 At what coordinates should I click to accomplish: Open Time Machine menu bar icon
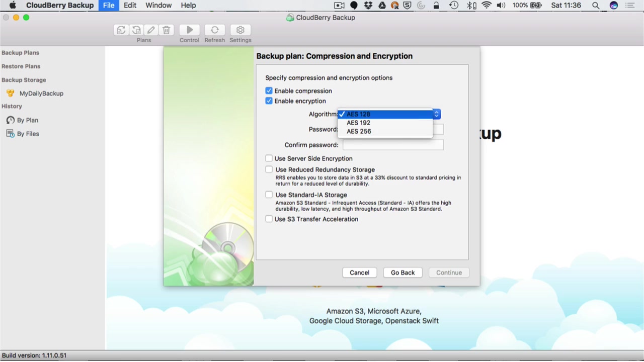click(454, 6)
